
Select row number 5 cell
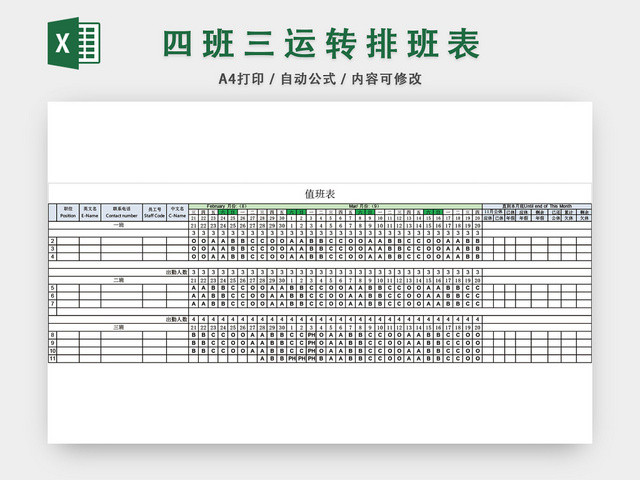pos(52,288)
